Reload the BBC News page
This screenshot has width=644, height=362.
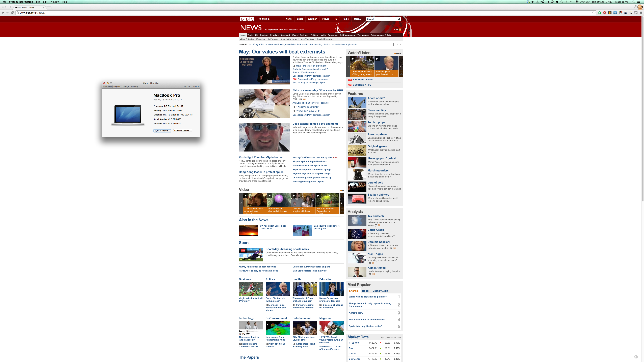12,13
